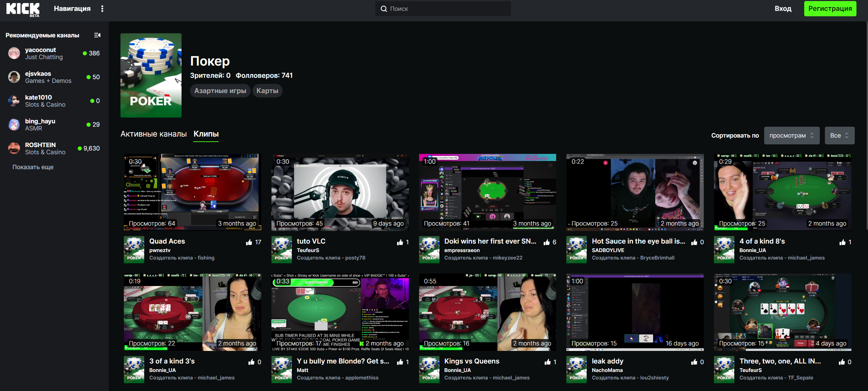Click the Вход login button
Image resolution: width=868 pixels, height=391 pixels.
coord(783,9)
